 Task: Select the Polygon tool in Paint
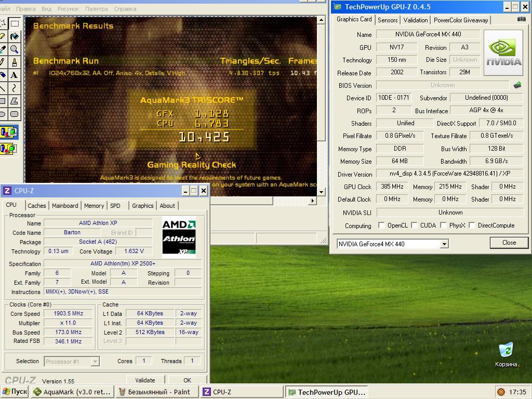(14, 101)
